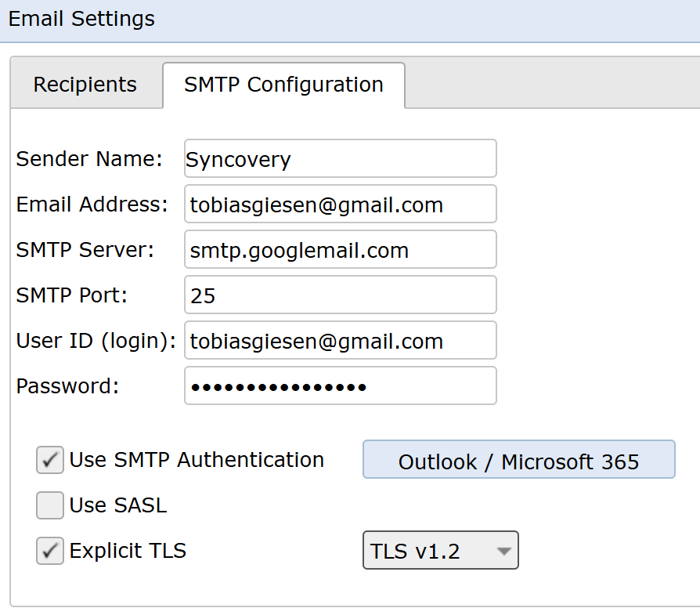Select the Password input box
Screen dimensions: 700x608
[340, 385]
